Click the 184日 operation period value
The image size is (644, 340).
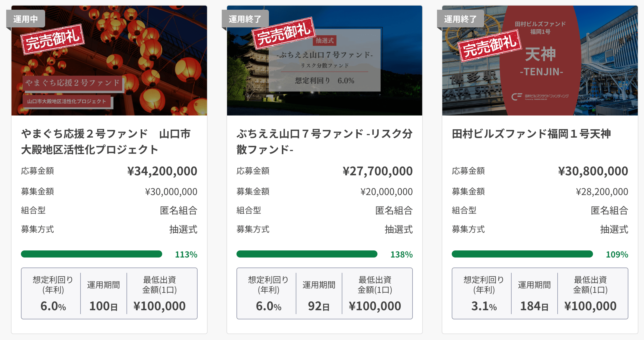point(534,306)
